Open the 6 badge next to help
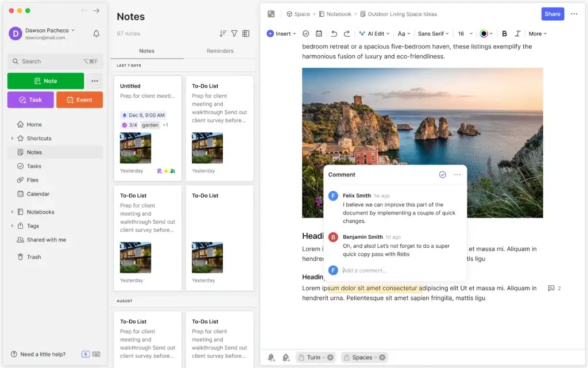The image size is (588, 368). [x=86, y=354]
